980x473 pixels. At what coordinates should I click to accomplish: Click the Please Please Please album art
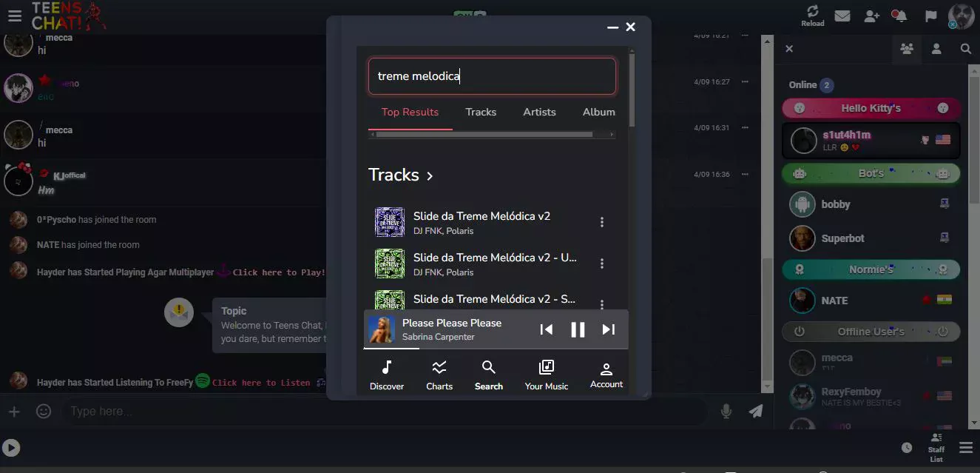[x=382, y=329]
